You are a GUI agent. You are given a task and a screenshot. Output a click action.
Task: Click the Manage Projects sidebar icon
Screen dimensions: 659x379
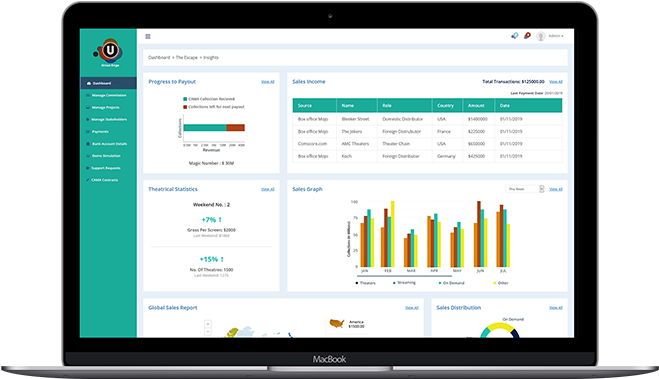pyautogui.click(x=88, y=108)
